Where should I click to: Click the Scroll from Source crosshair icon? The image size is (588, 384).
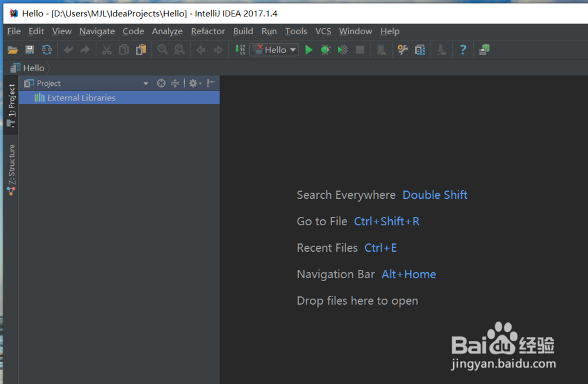pos(161,84)
